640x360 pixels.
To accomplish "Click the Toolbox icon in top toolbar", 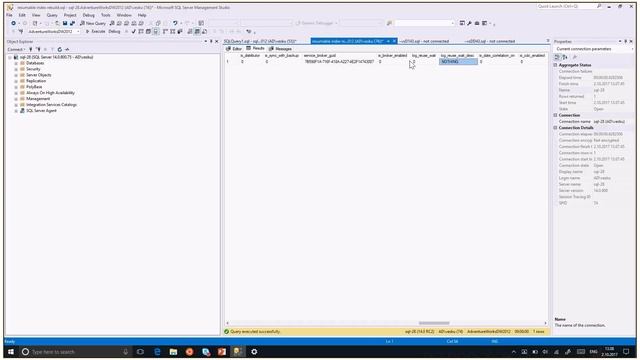I will tap(477, 23).
